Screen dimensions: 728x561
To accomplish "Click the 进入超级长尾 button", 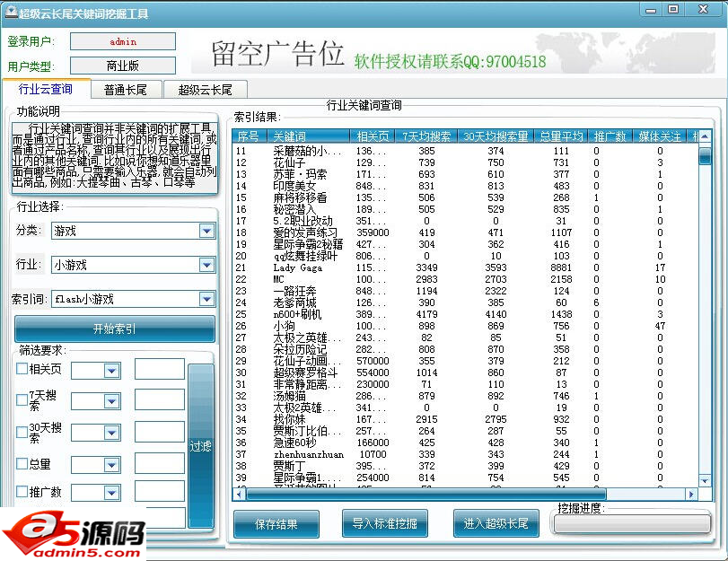I will (496, 522).
